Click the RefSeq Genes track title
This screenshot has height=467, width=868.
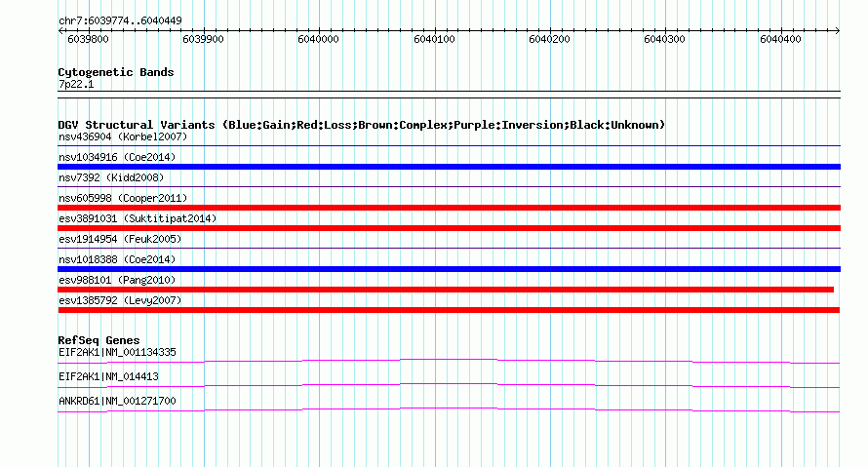click(99, 340)
